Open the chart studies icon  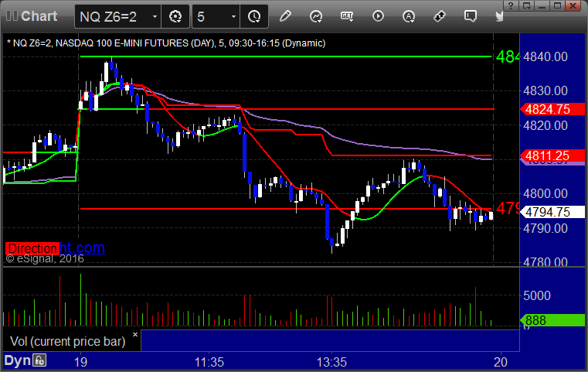(316, 16)
